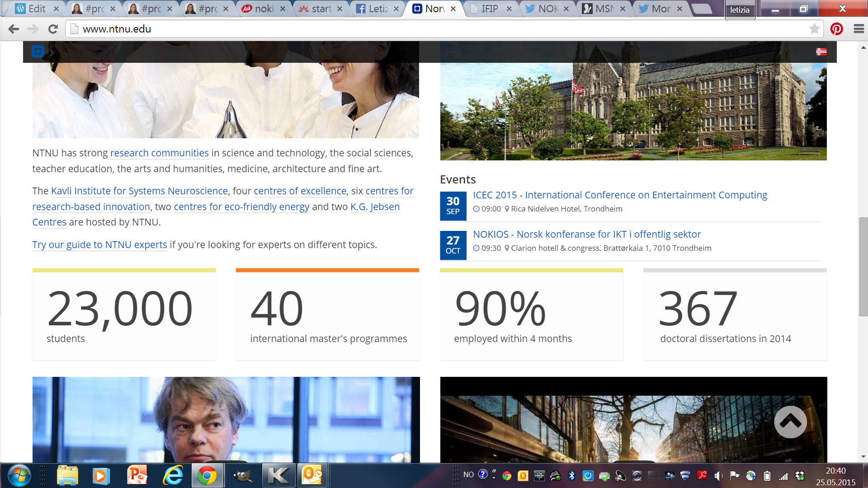Bookmark the page with the star icon
868x488 pixels.
814,29
